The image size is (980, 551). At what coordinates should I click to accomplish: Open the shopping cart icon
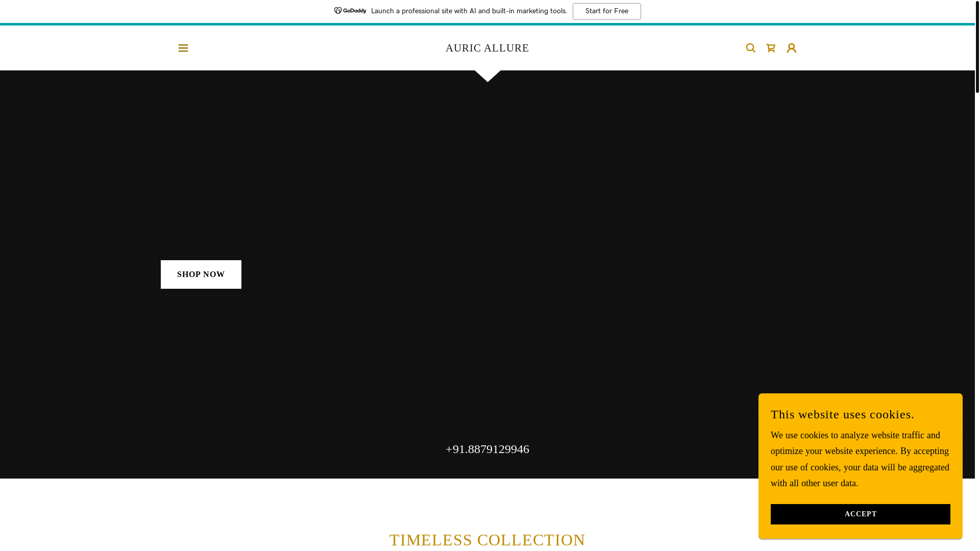pos(771,48)
